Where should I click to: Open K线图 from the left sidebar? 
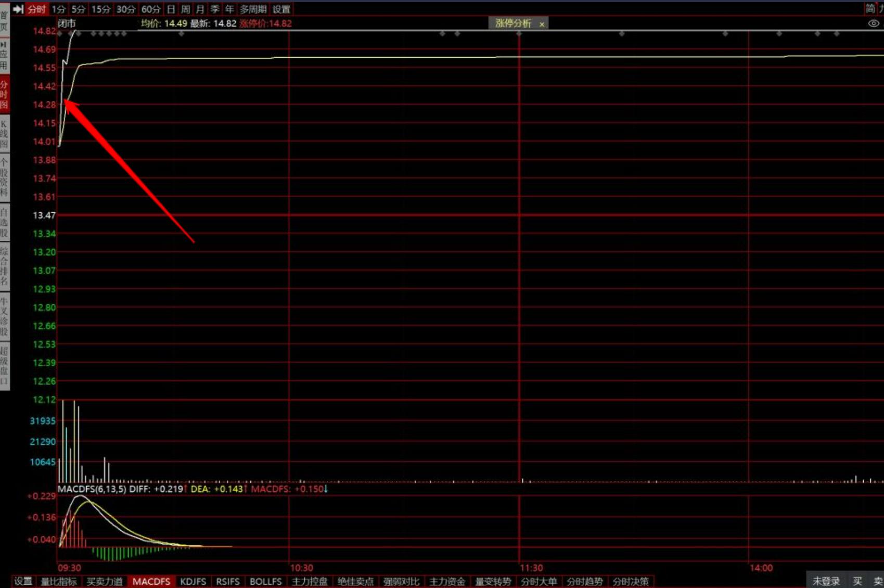click(4, 134)
